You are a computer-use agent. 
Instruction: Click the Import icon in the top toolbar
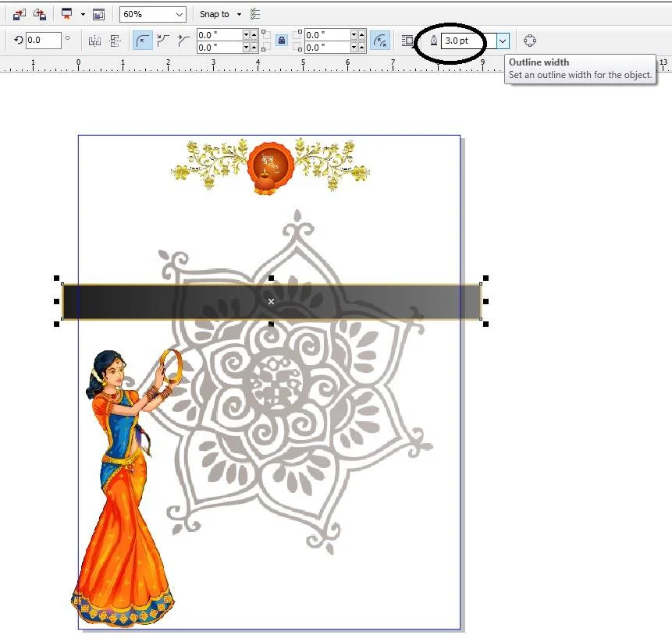tap(19, 14)
